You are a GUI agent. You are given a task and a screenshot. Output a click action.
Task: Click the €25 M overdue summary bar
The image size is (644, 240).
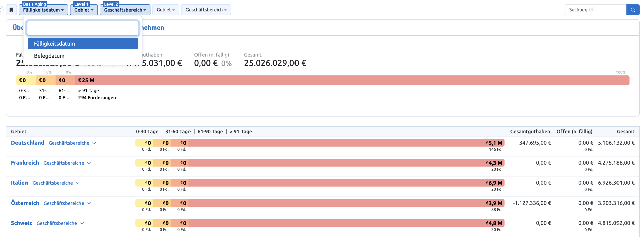point(352,80)
